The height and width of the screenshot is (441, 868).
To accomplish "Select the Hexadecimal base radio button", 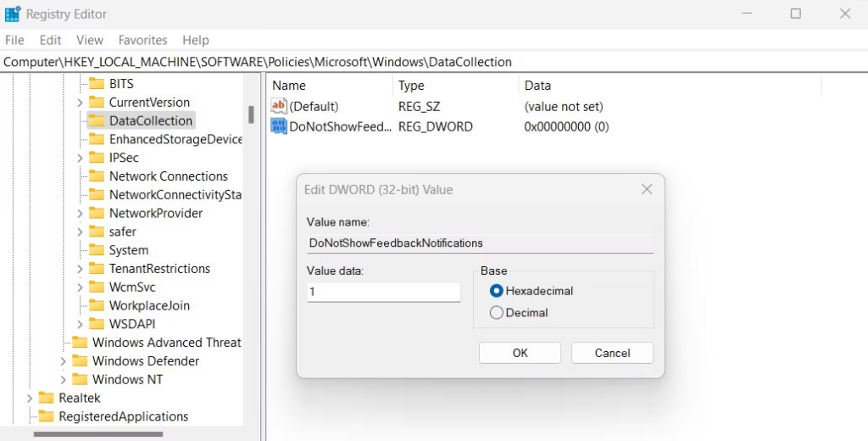I will pos(496,291).
